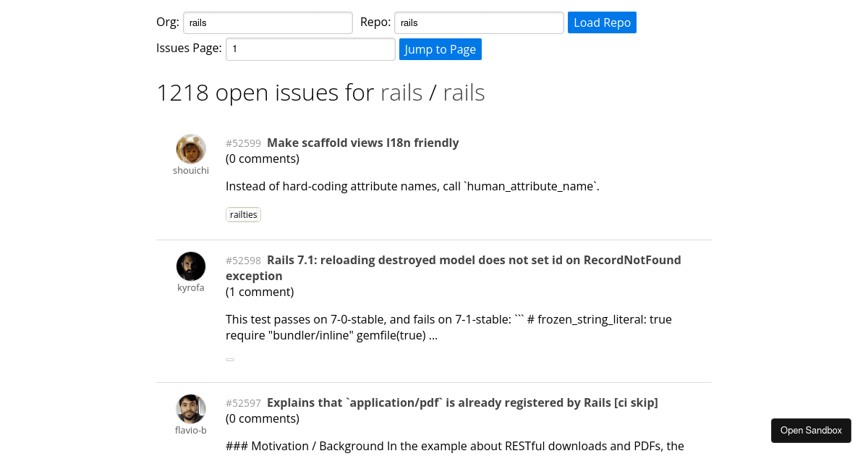Click the username kyrofa below the avatar
The image size is (868, 456).
tap(190, 287)
